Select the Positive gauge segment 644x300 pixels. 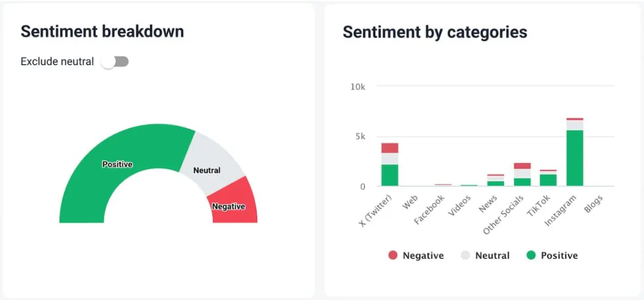(x=118, y=164)
